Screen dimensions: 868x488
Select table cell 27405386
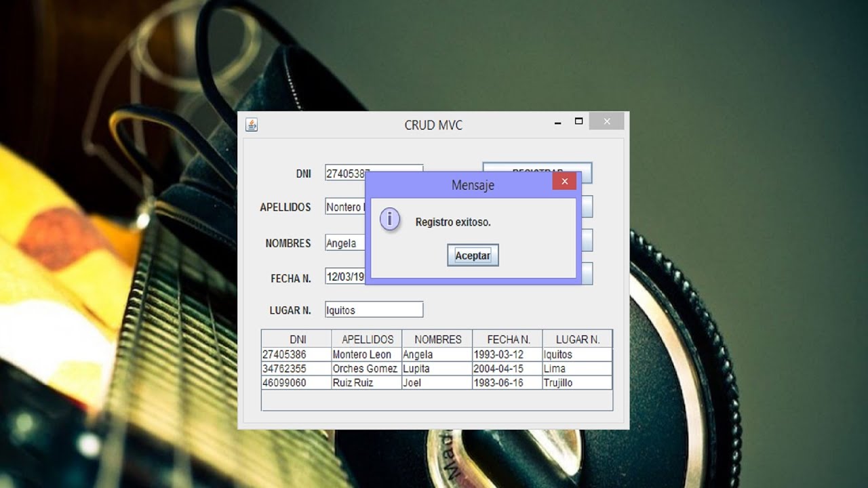296,354
